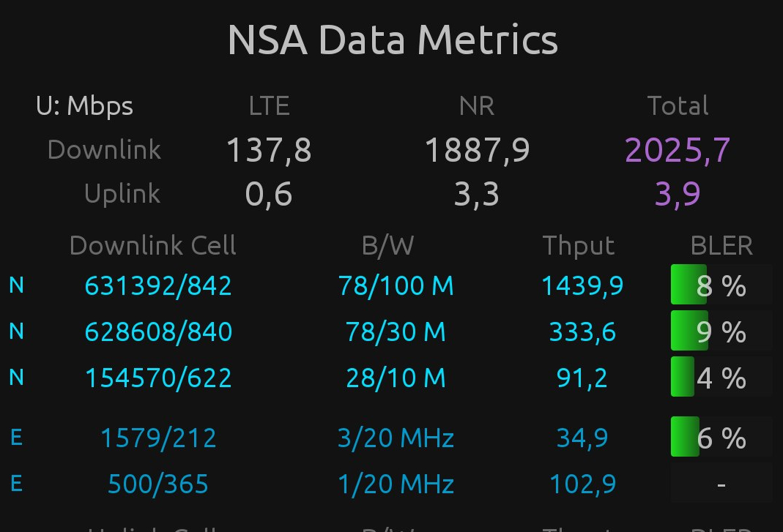Select the U: Mbps unit label
Image resolution: width=783 pixels, height=532 pixels.
click(x=85, y=107)
